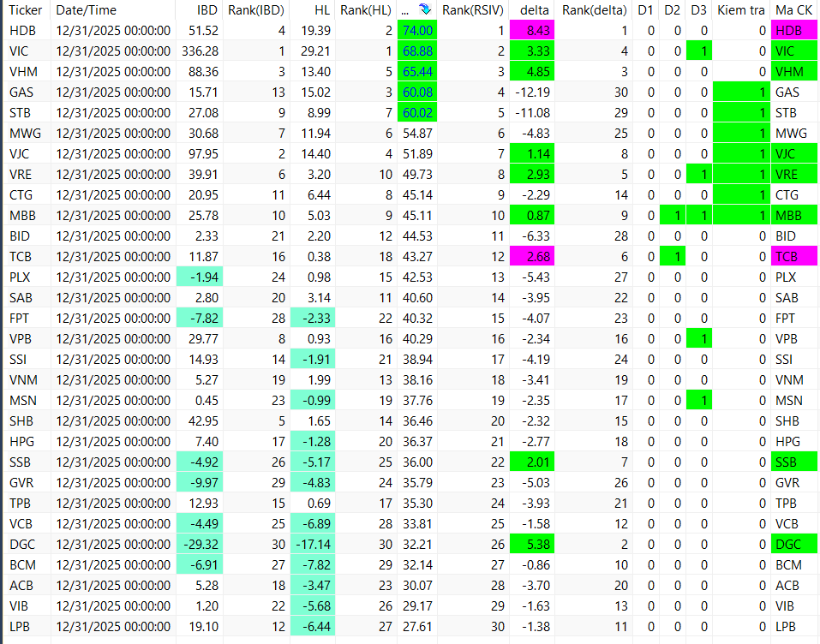Select MWG in the Ticker column

[25, 134]
